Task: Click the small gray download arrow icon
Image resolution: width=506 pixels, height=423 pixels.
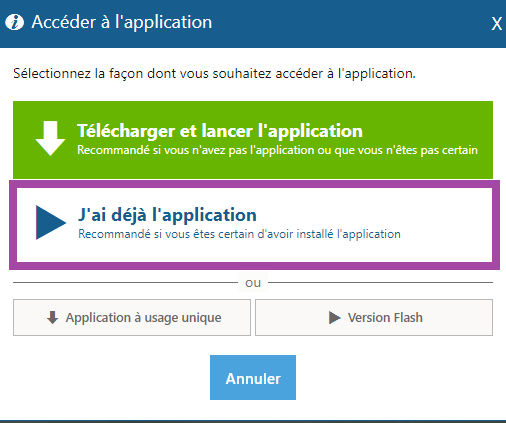Action: point(53,318)
